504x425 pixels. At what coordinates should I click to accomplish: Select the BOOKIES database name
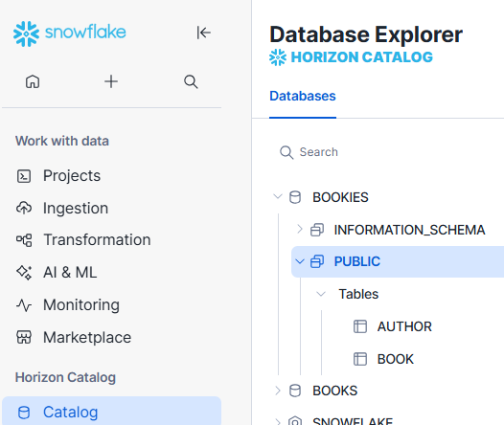340,197
